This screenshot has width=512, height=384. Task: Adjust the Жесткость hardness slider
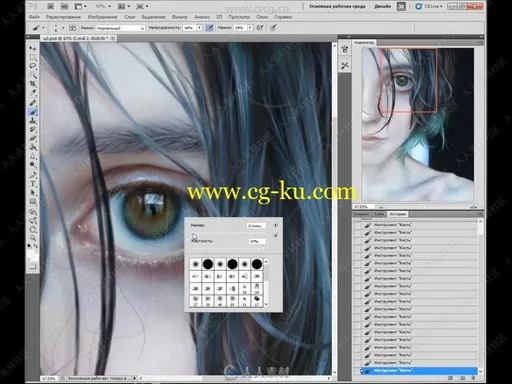pyautogui.click(x=228, y=248)
